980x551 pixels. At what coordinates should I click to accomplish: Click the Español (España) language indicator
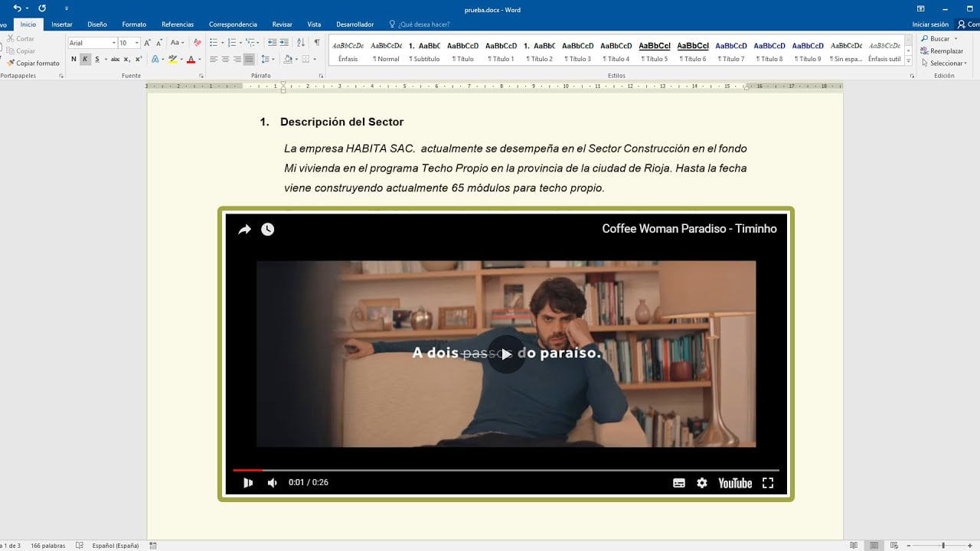click(116, 546)
